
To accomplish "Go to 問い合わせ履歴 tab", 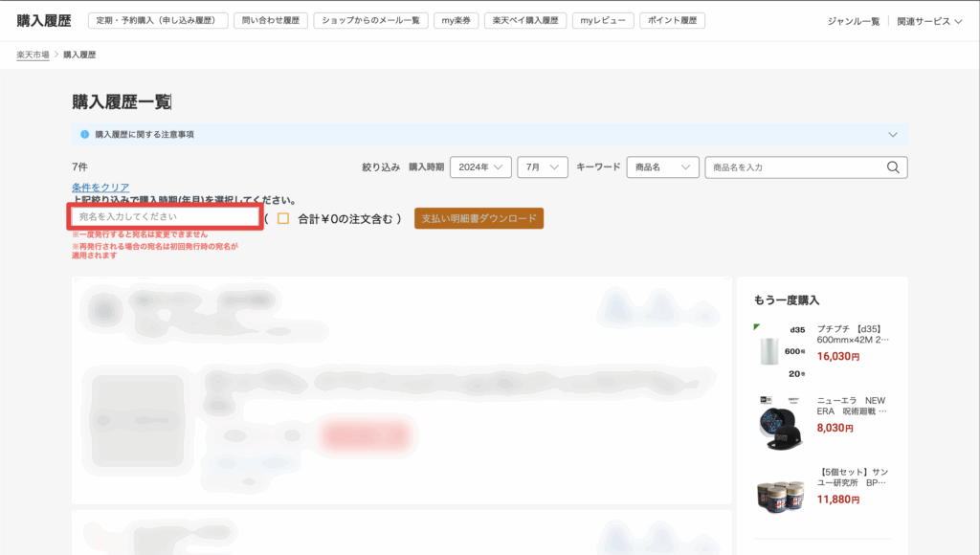I will pos(271,21).
